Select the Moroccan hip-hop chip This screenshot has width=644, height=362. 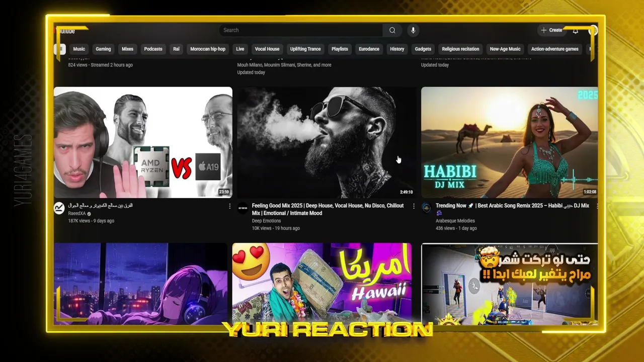[x=208, y=49]
